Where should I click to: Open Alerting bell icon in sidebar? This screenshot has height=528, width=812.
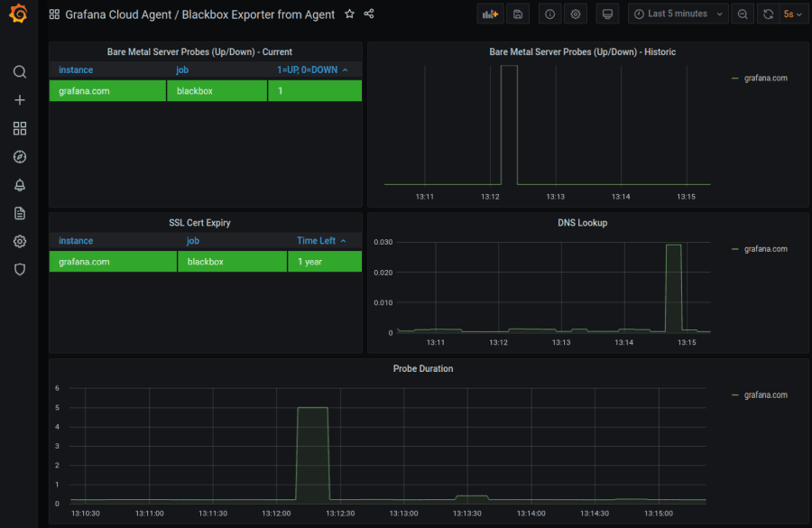(20, 185)
